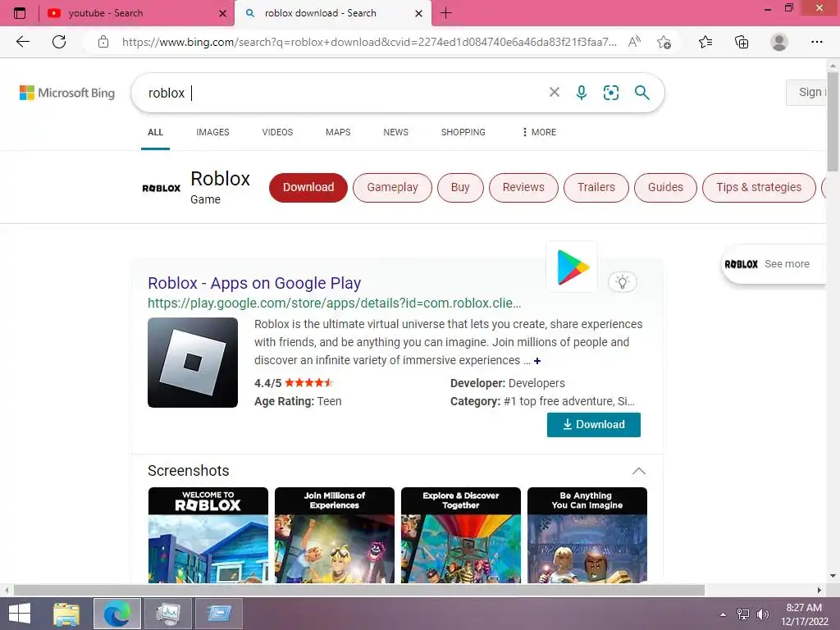Click the Microsoft Bing logo
The image size is (840, 630).
(x=67, y=93)
